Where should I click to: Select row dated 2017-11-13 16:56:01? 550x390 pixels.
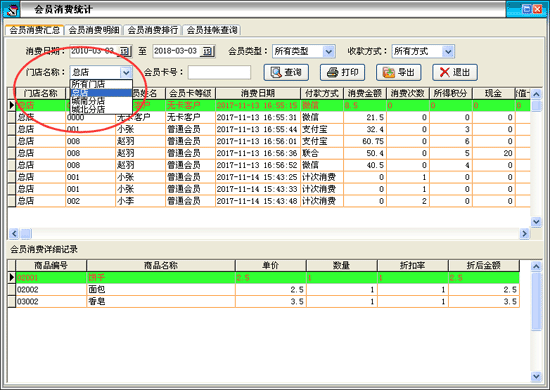click(x=269, y=141)
